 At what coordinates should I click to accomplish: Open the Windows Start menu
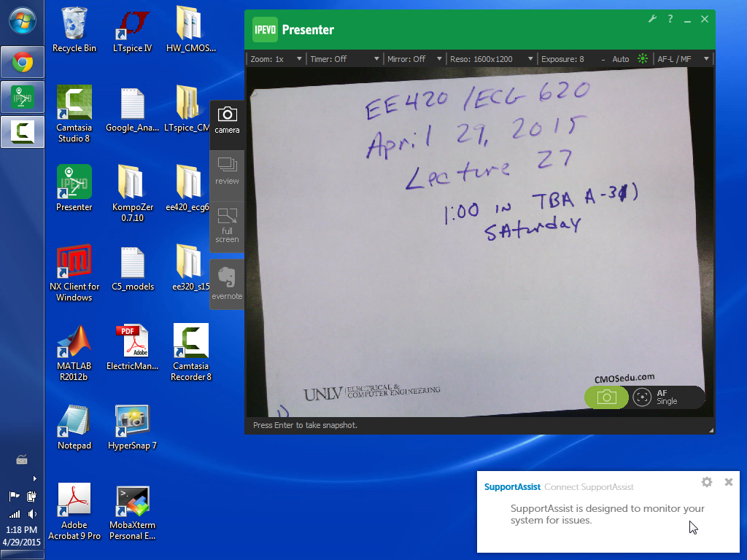coord(23,21)
